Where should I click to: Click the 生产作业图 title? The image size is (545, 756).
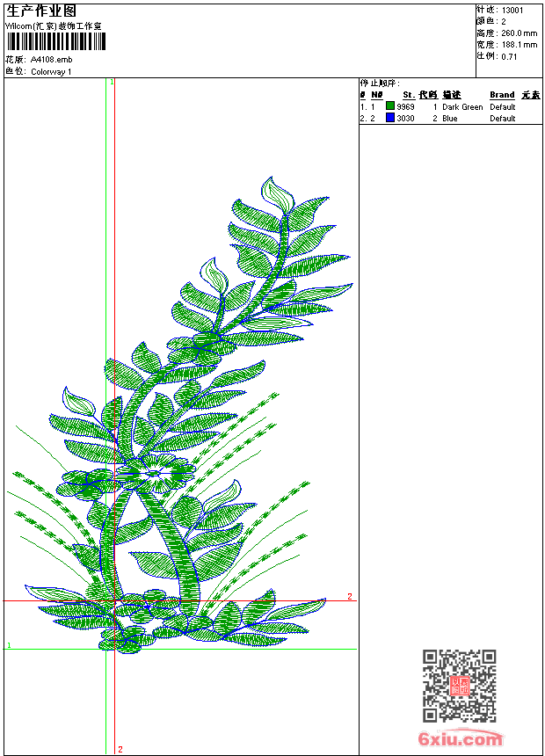[x=41, y=11]
